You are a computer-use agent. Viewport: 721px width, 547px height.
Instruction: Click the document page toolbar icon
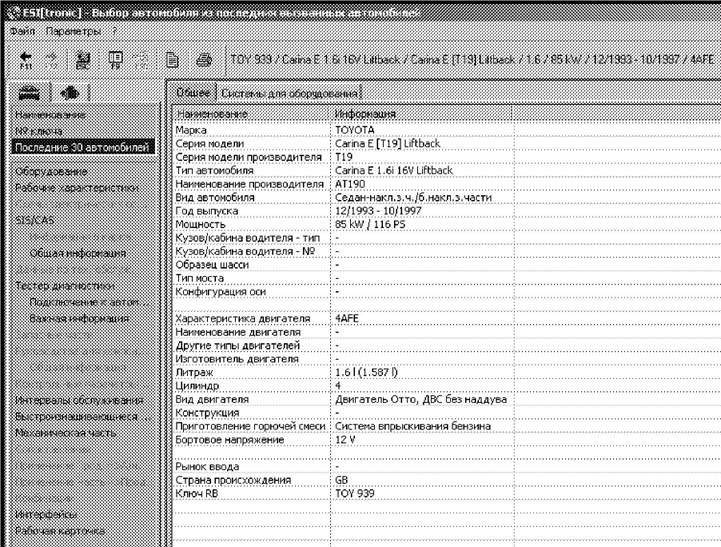(172, 60)
